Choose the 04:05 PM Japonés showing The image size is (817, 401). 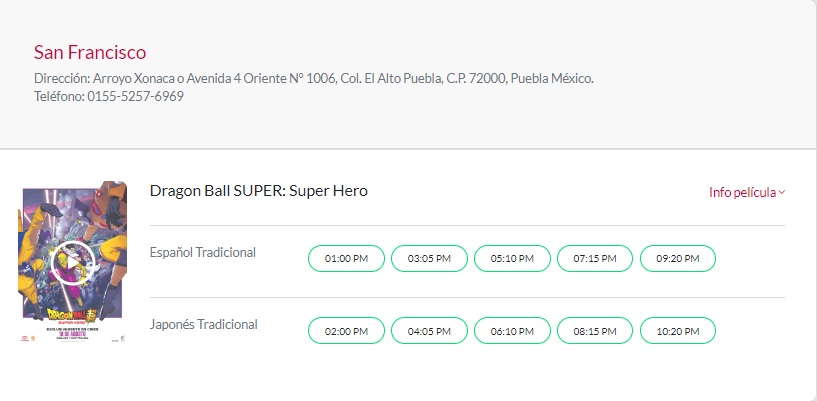coord(429,330)
